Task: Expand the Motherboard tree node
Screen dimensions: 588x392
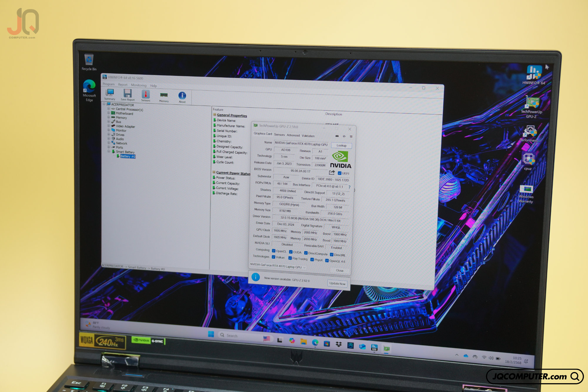Action: (x=108, y=113)
